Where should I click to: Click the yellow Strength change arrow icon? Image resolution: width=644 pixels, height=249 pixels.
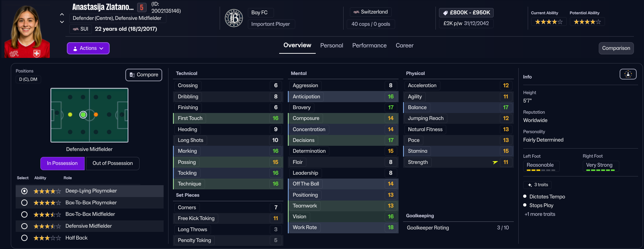495,162
